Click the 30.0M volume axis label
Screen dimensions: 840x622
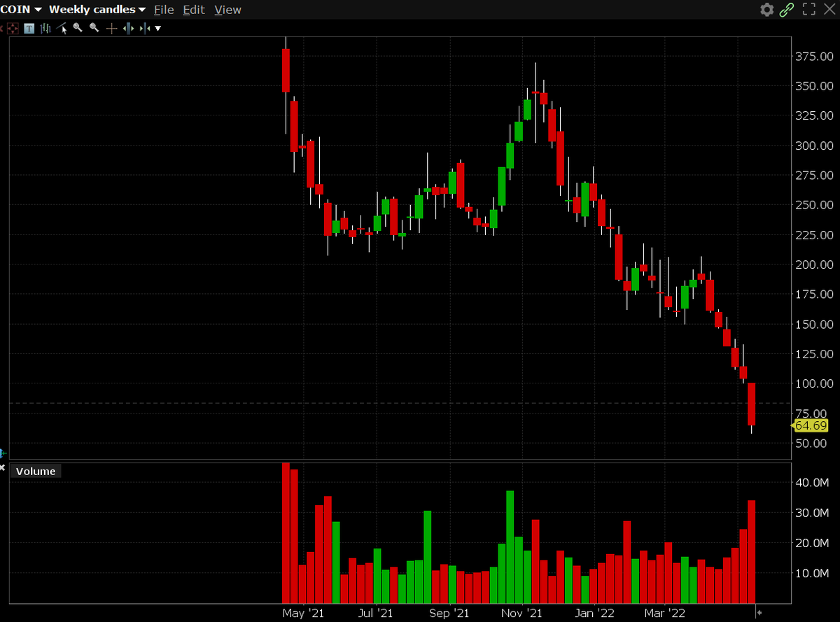(812, 513)
